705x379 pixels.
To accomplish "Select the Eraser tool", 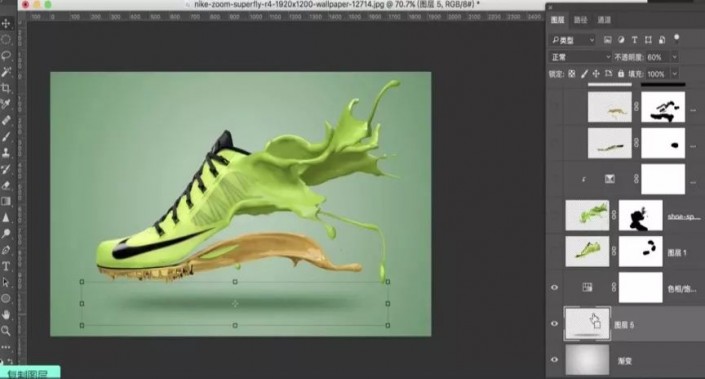I will pos(6,185).
